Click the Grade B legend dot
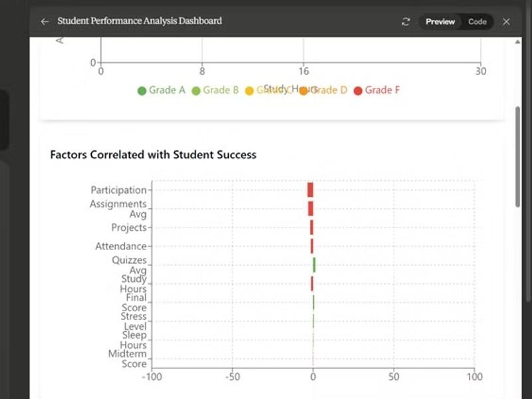This screenshot has width=532, height=399. [x=196, y=90]
